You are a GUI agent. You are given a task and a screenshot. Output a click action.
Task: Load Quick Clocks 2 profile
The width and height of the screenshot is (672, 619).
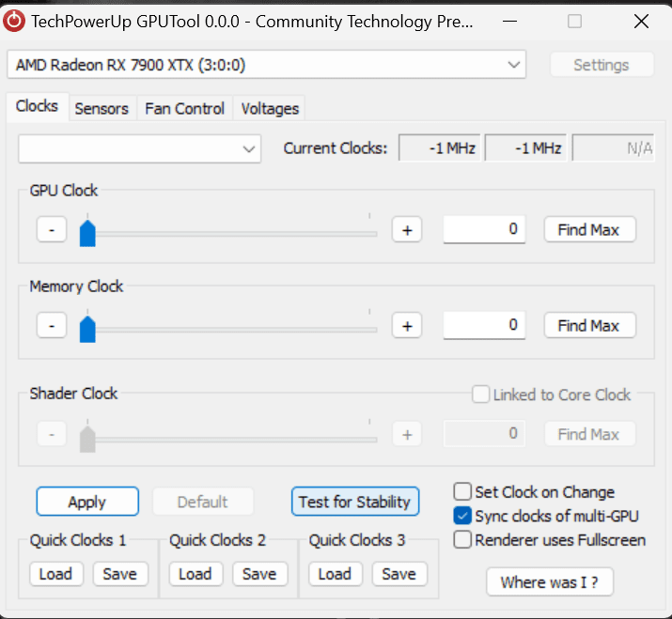(195, 574)
